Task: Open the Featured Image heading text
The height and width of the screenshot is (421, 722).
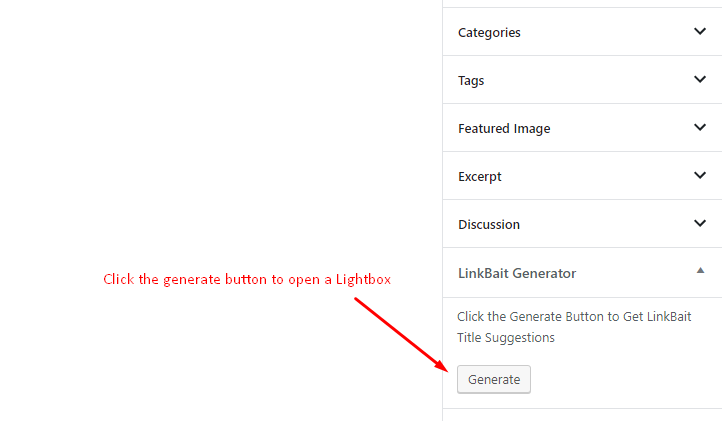Action: 504,129
